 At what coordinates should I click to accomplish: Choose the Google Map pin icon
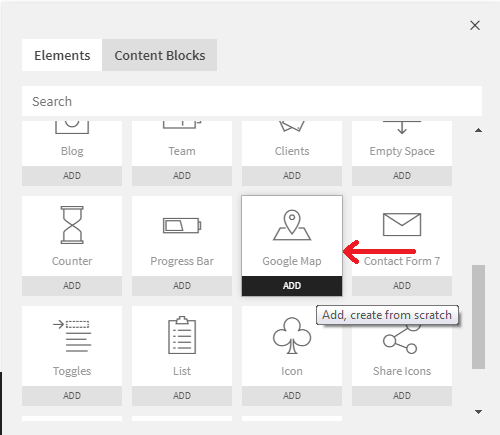coord(292,225)
